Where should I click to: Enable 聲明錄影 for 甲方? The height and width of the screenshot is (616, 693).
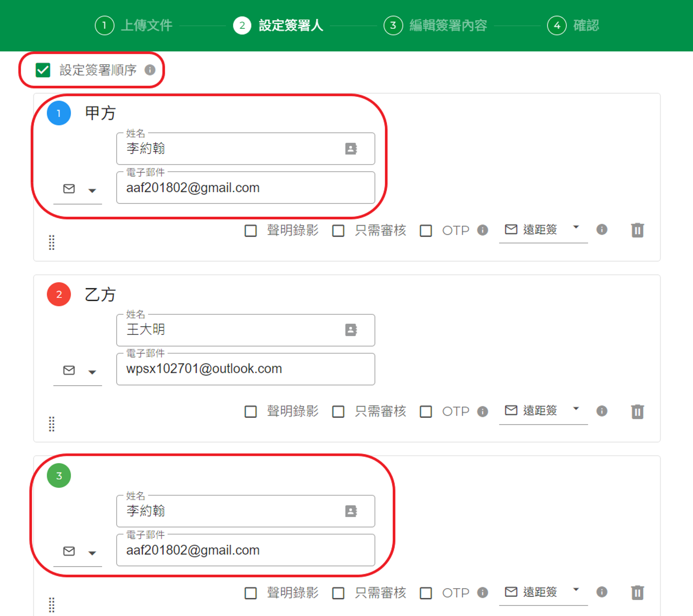(x=251, y=231)
